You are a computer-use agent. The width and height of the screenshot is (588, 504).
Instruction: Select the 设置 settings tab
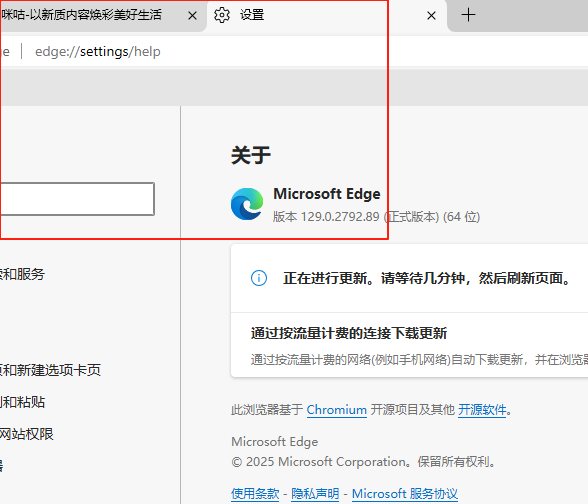pos(327,16)
